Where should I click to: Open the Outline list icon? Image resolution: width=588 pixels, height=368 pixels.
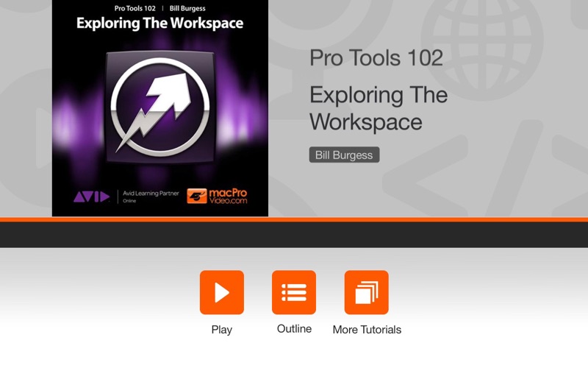point(294,292)
